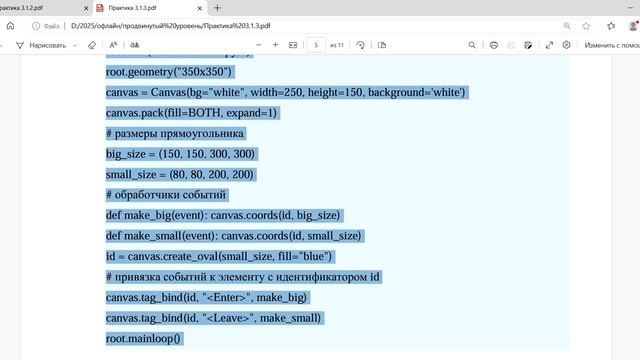Rotate the PDF page
640x360 pixels.
click(360, 45)
